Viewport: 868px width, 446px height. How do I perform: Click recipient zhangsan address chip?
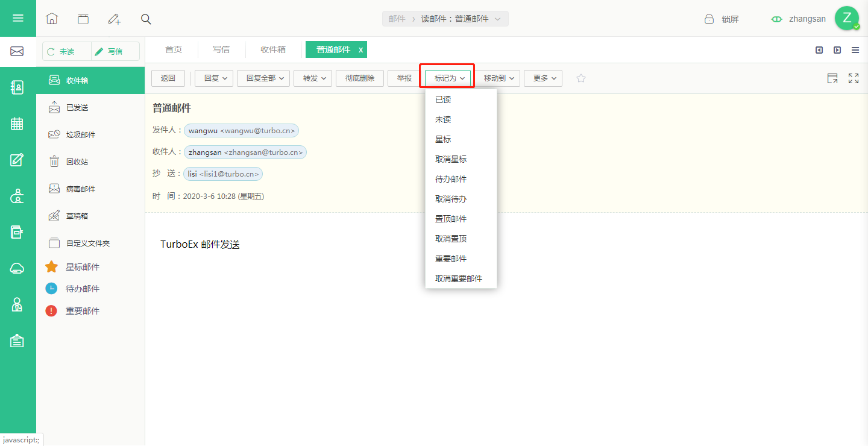[x=245, y=152]
